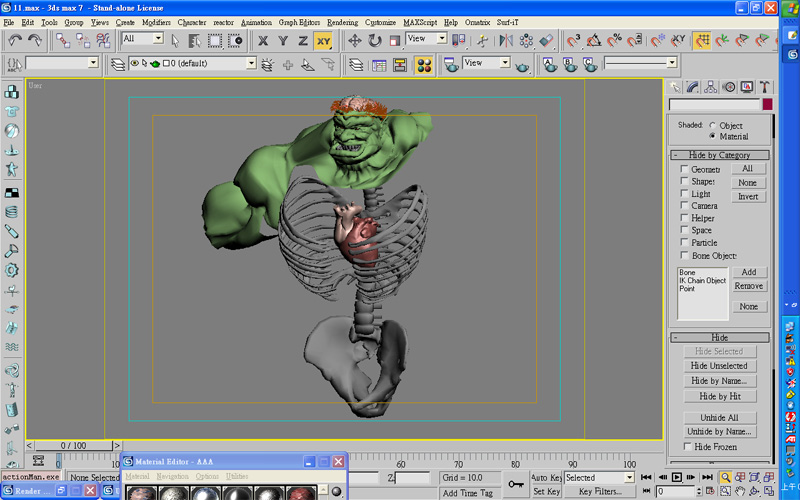Select the Move tool

coord(355,40)
